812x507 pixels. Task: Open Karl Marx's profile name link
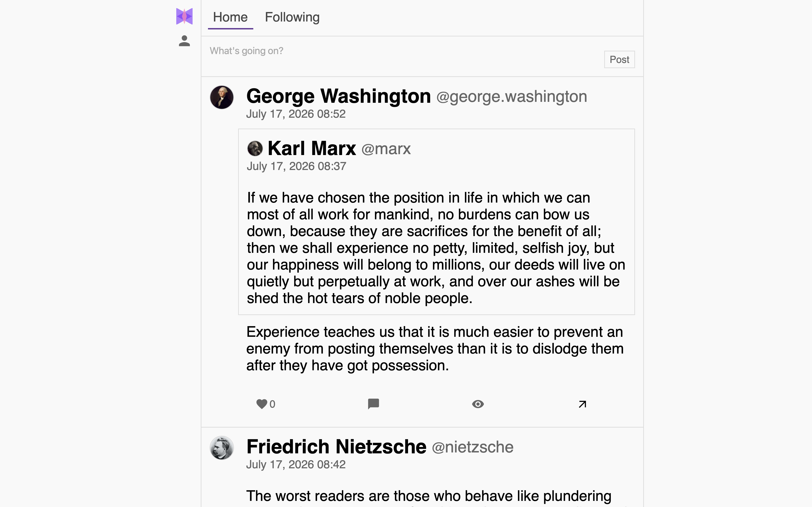312,148
